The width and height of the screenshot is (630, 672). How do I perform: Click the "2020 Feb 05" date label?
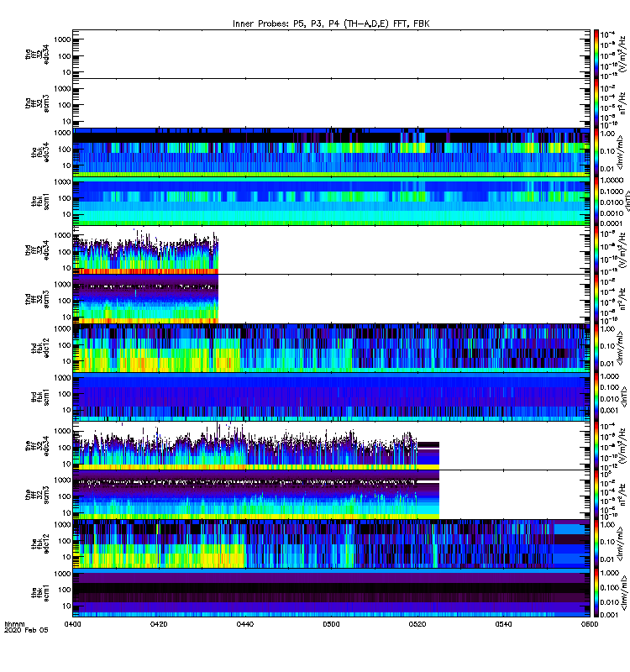coord(26,630)
